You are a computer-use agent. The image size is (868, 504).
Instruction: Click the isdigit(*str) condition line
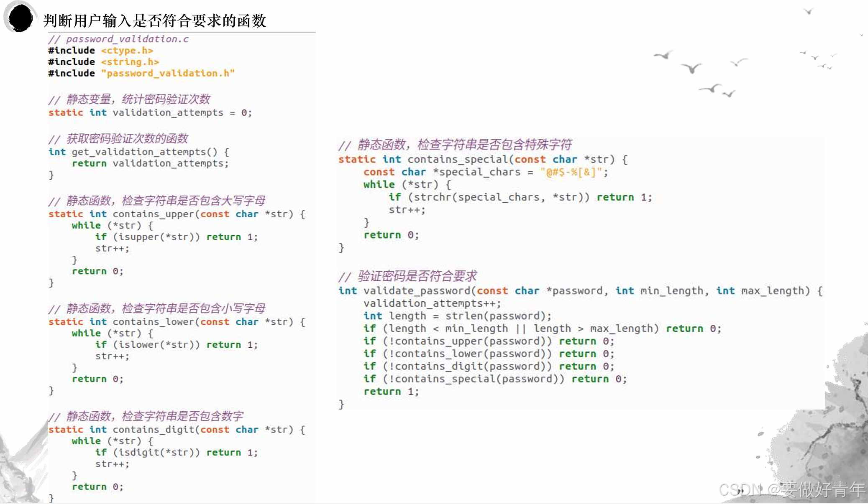pyautogui.click(x=176, y=453)
